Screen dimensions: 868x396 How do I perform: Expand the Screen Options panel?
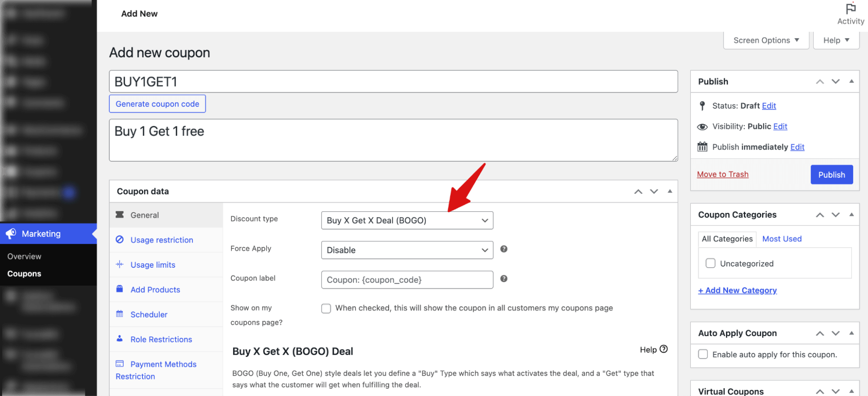pos(766,40)
